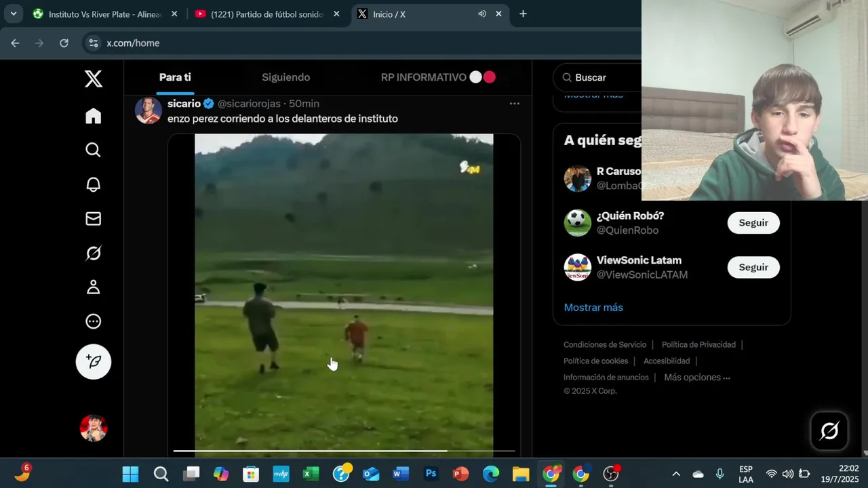Switch to the Siguiendo tab
Screen dimensions: 868x488
pyautogui.click(x=285, y=77)
